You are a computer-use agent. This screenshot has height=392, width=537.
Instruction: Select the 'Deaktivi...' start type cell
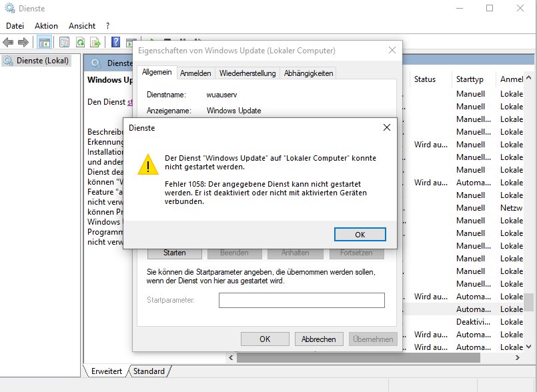pos(474,322)
